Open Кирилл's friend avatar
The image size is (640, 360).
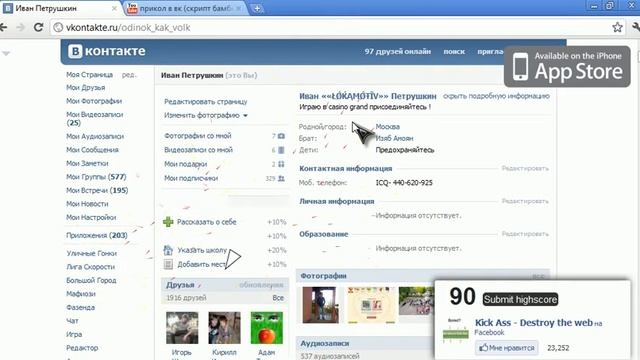[224, 328]
